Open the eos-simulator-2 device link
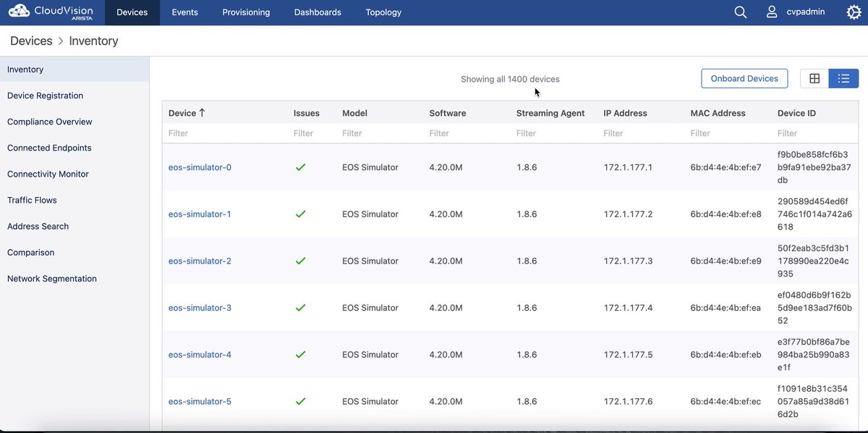This screenshot has width=868, height=433. click(x=200, y=261)
